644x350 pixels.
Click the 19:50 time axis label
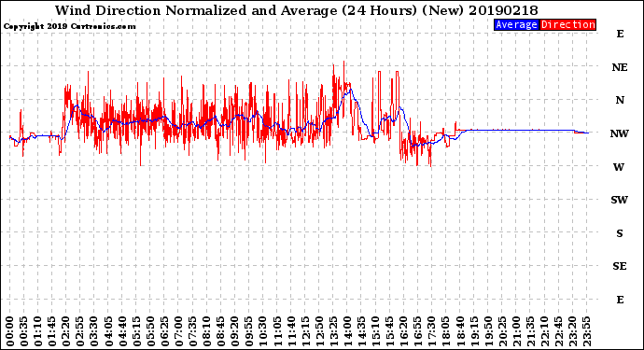(x=488, y=331)
